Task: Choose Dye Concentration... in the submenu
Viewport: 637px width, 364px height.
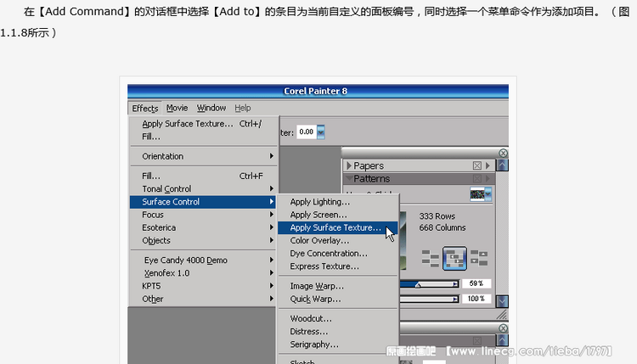Action: (x=338, y=254)
